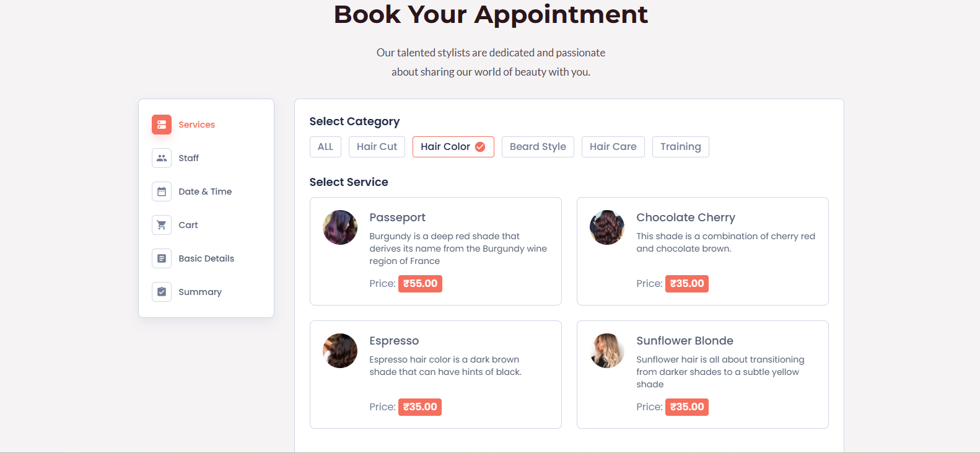The image size is (980, 453).
Task: Switch to Beard Style category
Action: (538, 147)
